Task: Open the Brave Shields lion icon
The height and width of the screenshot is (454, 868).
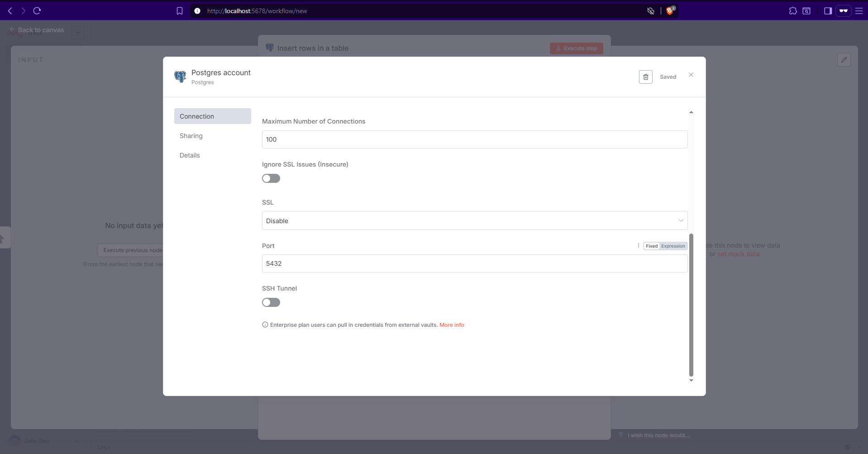Action: click(670, 10)
